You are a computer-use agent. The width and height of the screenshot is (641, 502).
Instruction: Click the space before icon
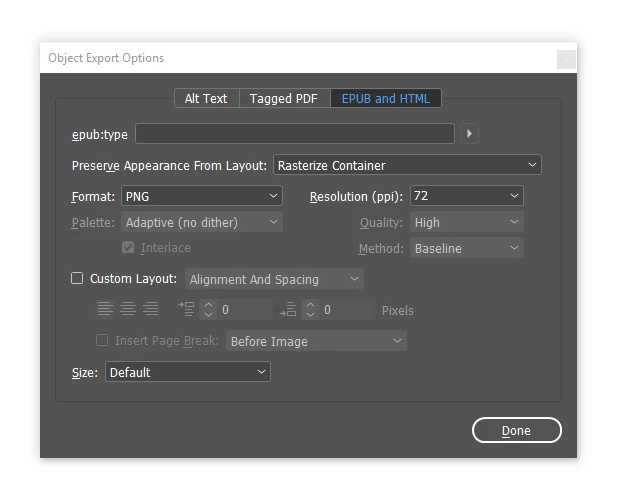click(x=186, y=309)
